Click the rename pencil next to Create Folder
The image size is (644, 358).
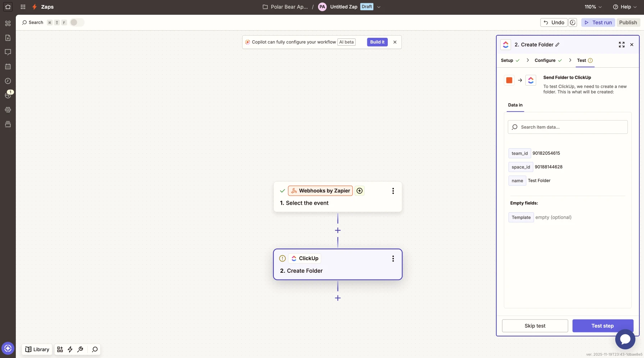[x=557, y=45]
